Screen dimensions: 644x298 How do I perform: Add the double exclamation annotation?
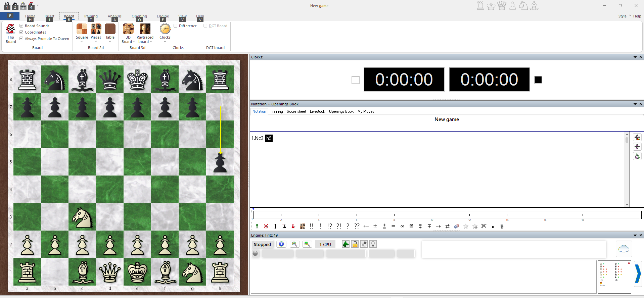[312, 226]
